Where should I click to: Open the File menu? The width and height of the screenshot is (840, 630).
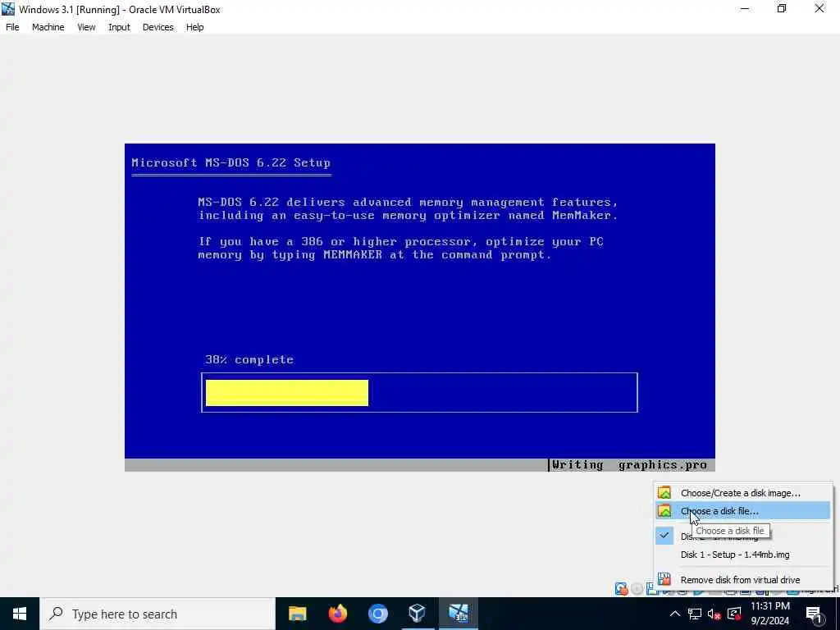[x=12, y=27]
